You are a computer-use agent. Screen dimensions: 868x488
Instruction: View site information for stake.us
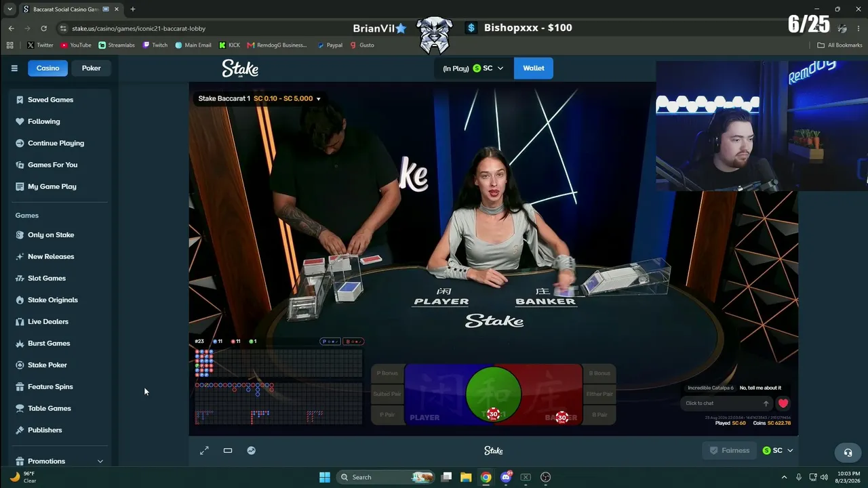pos(63,28)
